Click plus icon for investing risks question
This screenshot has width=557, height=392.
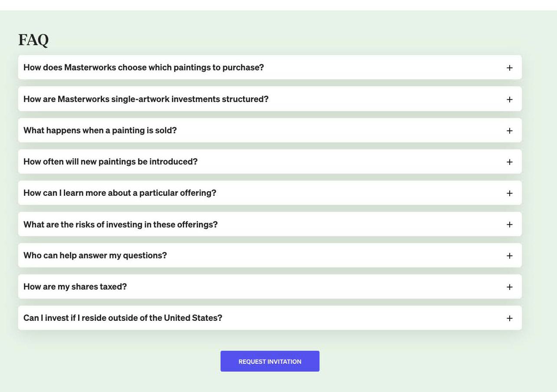point(509,224)
